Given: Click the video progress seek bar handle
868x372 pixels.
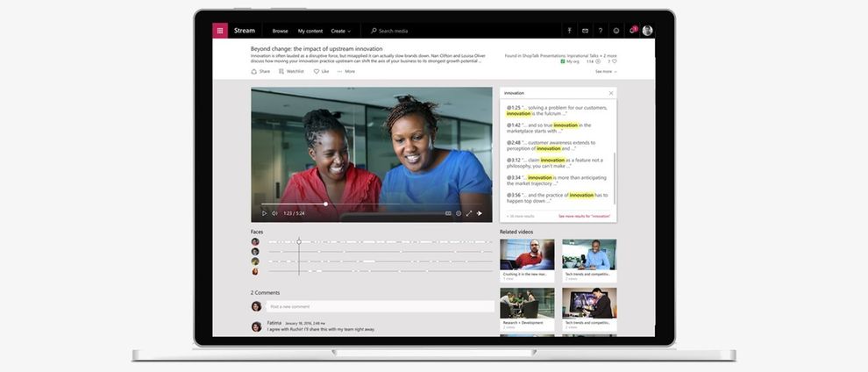Looking at the screenshot, I should 325,204.
